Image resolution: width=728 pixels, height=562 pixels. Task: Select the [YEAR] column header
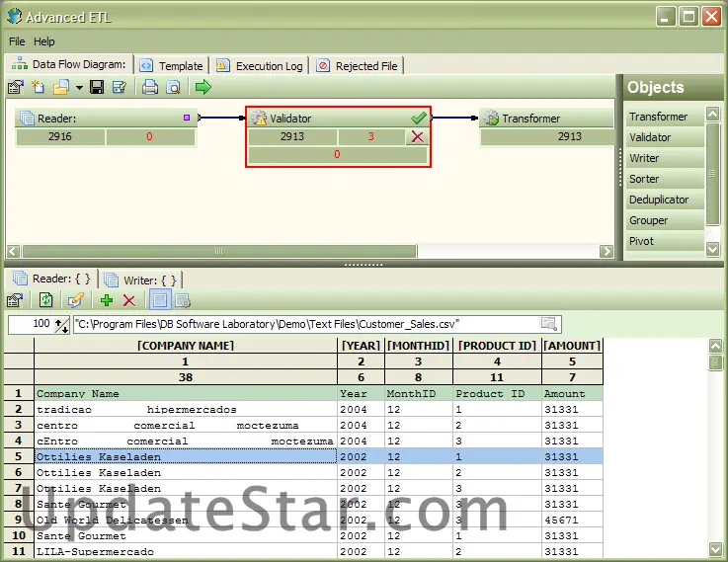pyautogui.click(x=361, y=346)
